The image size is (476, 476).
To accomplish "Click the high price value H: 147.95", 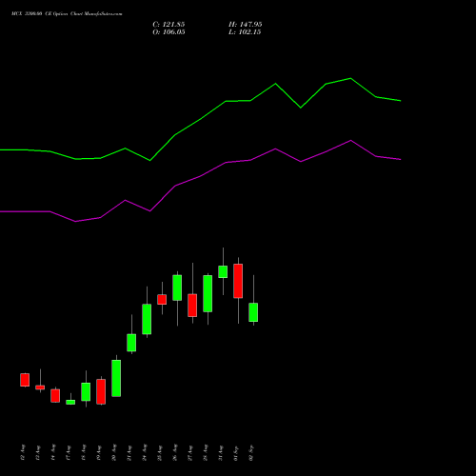I will [x=245, y=25].
